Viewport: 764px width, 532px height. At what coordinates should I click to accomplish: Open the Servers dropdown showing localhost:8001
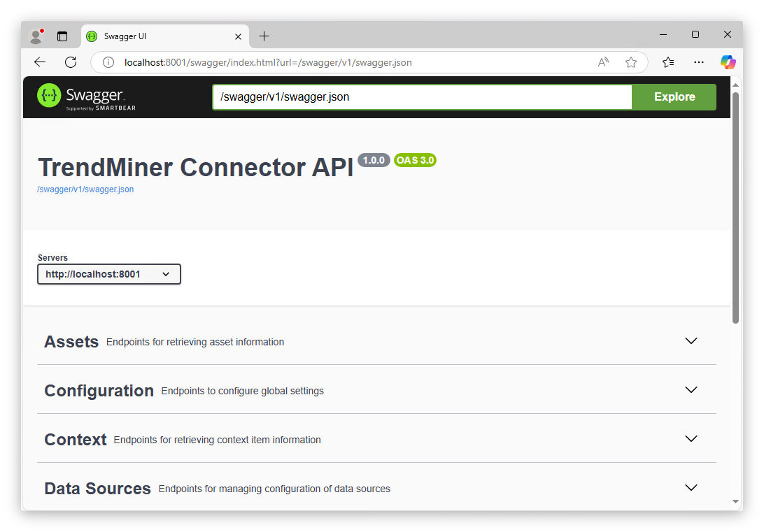pos(108,274)
